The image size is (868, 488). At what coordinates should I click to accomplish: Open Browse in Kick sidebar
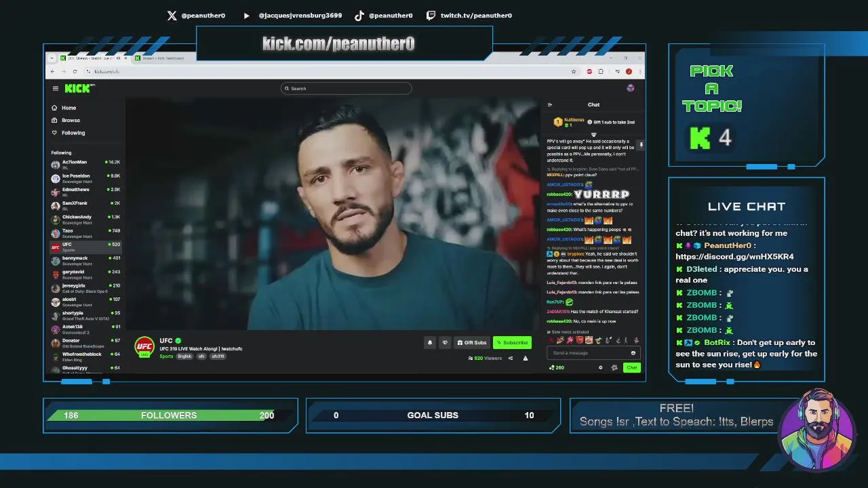66,120
